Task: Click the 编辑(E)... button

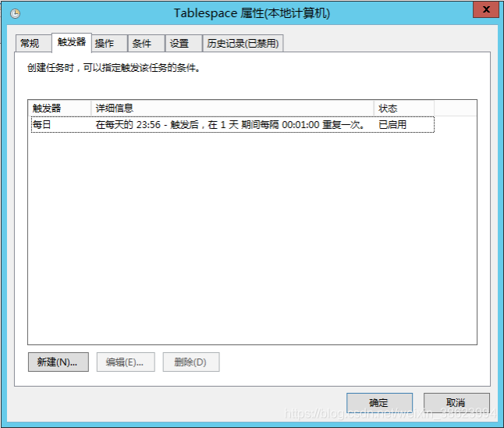Action: 125,362
